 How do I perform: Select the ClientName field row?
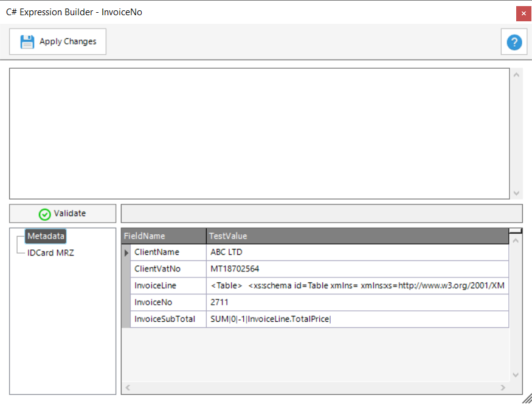[157, 252]
